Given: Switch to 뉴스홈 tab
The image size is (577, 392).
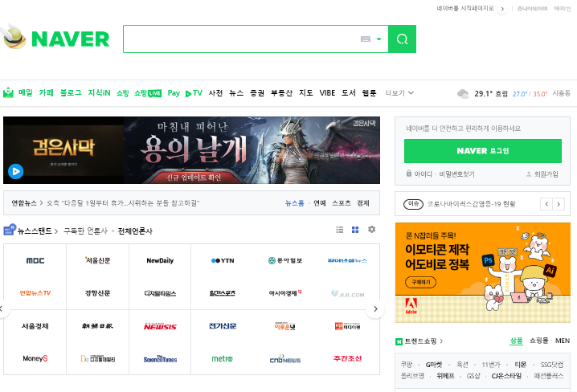Looking at the screenshot, I should point(295,203).
